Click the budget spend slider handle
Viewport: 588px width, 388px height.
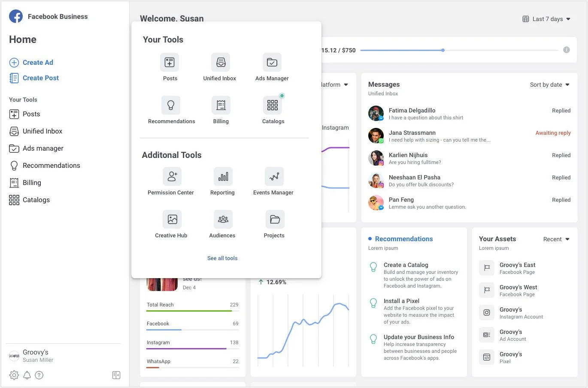[443, 50]
